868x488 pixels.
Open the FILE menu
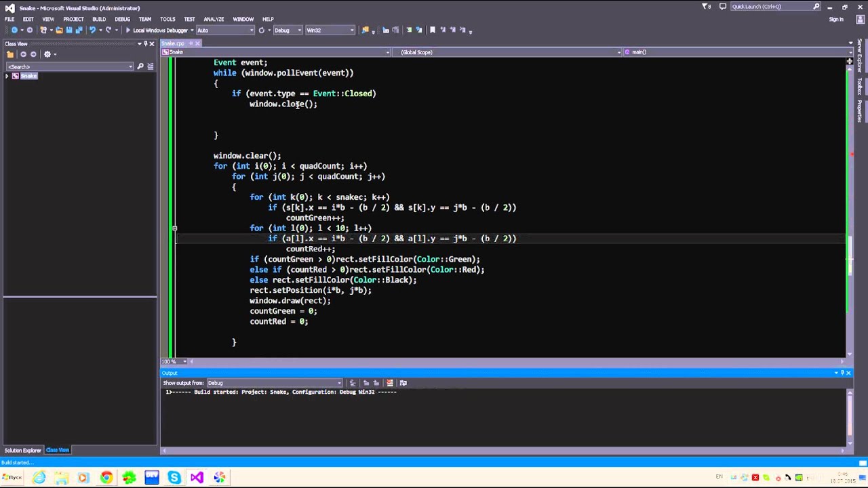click(x=9, y=19)
